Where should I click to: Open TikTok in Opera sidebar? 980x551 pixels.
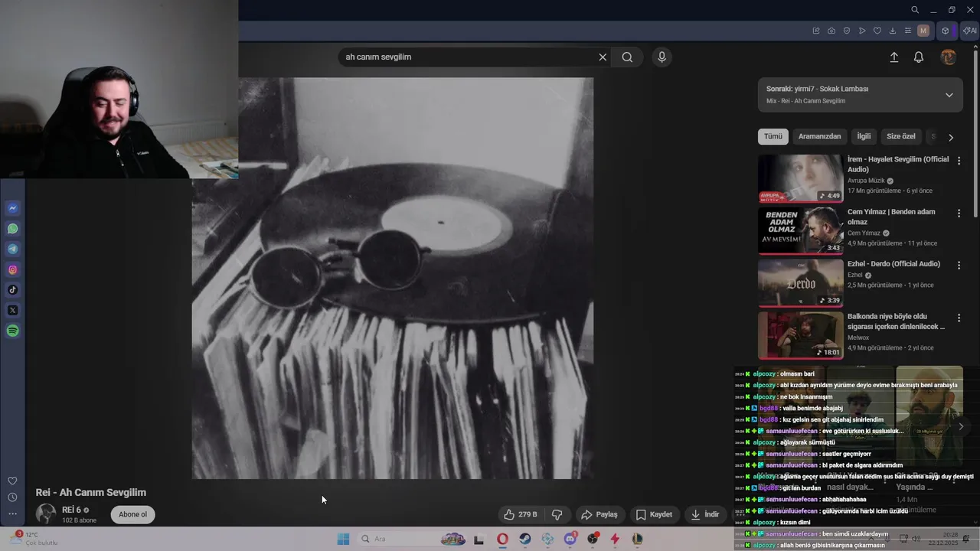click(12, 290)
